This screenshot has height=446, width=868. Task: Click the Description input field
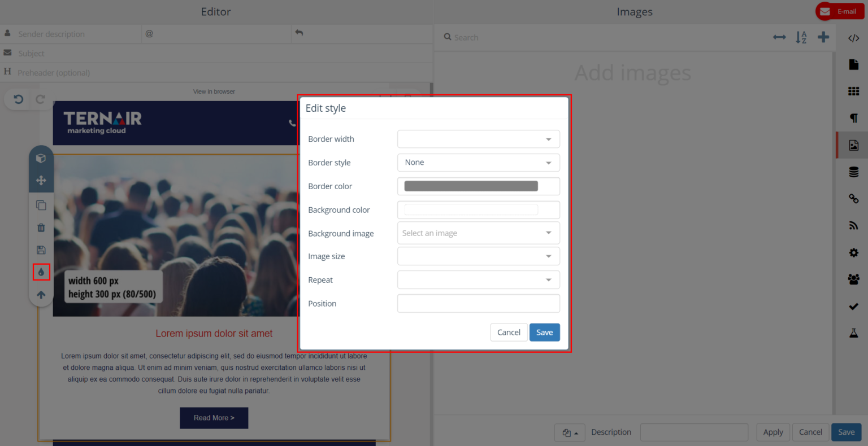[x=694, y=432]
